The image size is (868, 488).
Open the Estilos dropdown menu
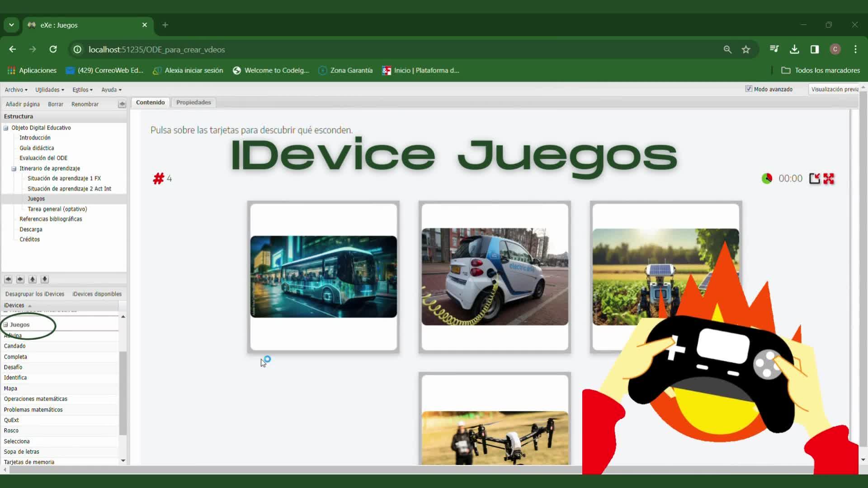(82, 90)
